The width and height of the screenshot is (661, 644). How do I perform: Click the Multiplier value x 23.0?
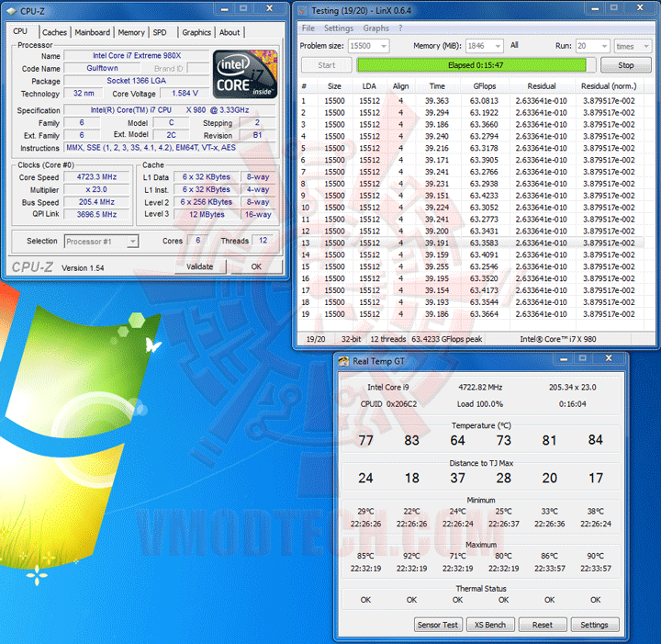96,190
